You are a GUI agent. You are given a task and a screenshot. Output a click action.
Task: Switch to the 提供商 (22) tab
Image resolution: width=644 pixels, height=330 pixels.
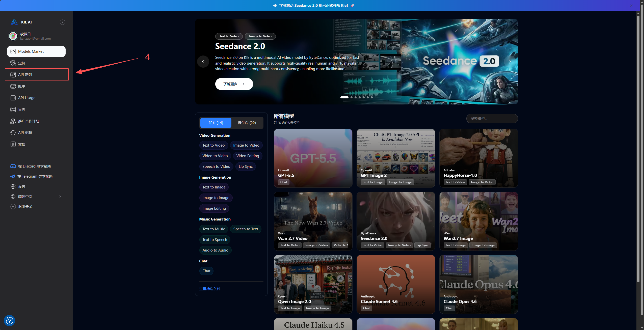[247, 123]
